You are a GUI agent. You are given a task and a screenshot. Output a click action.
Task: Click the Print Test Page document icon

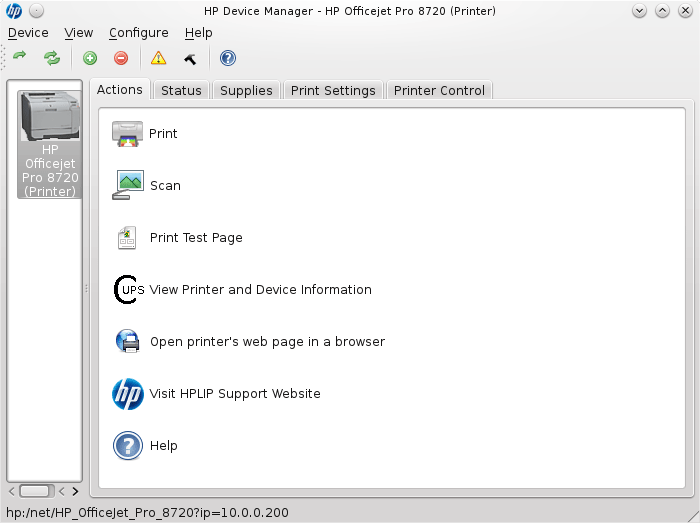(127, 237)
